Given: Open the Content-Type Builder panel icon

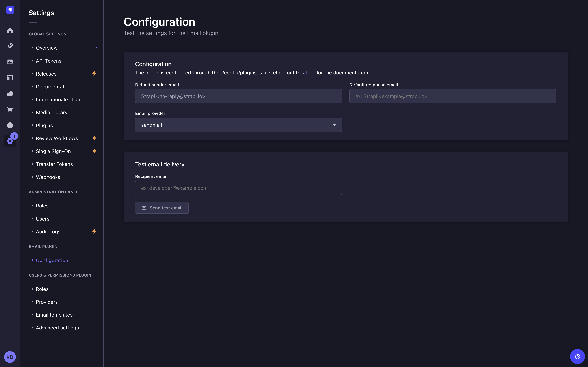Looking at the screenshot, I should tap(10, 78).
